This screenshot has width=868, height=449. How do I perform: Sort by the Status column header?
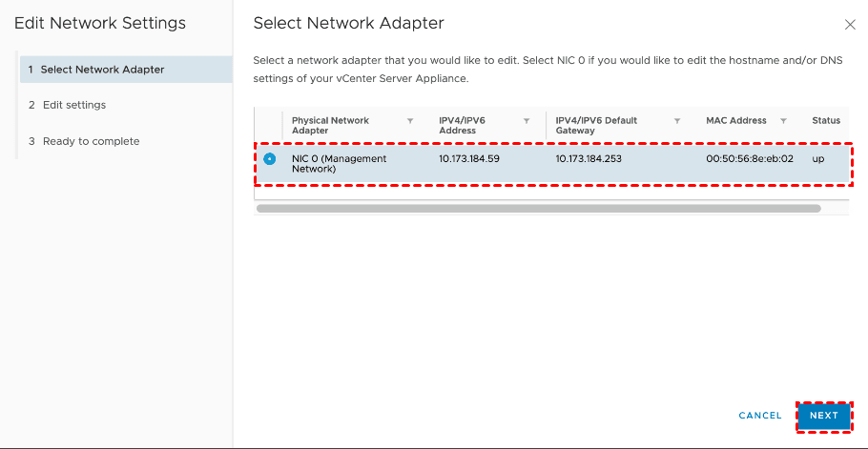point(826,121)
